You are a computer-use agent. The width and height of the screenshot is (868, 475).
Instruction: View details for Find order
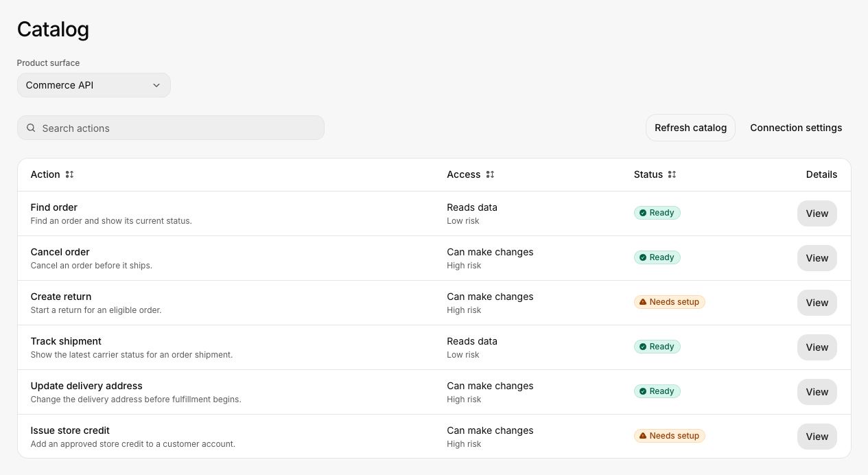817,213
